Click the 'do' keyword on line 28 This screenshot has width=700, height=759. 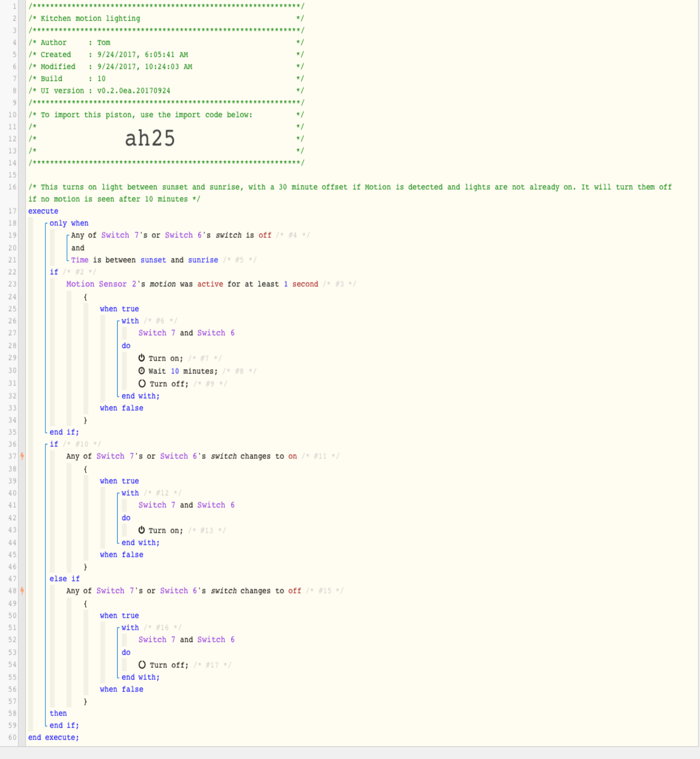click(126, 346)
